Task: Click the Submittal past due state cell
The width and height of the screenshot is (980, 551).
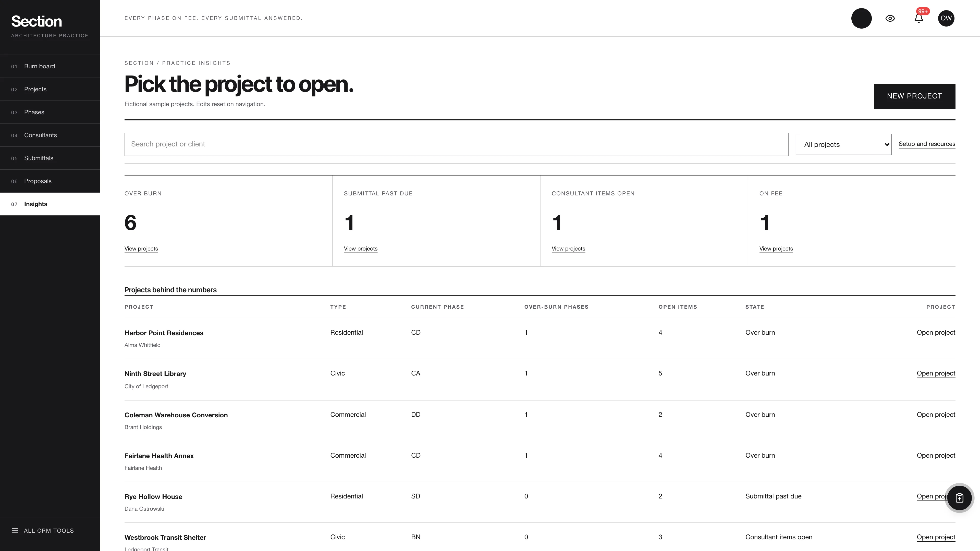Action: pos(774,496)
